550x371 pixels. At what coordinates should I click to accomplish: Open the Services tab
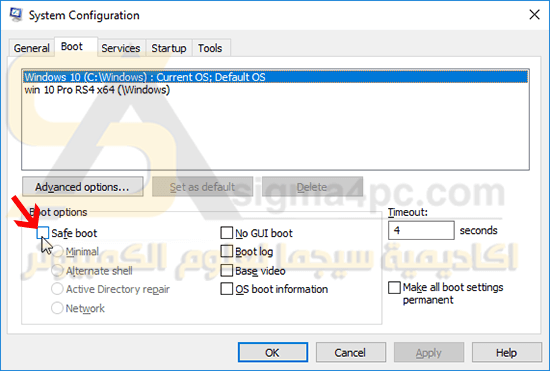click(x=121, y=48)
